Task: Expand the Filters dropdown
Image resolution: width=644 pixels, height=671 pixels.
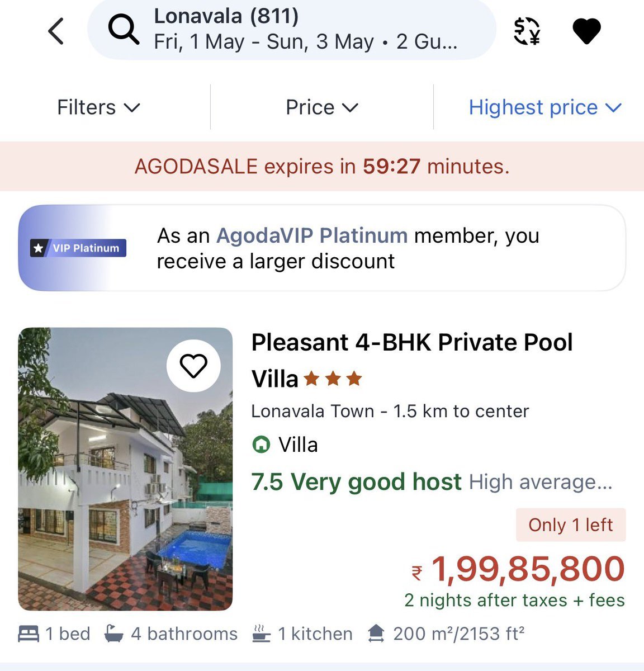Action: [x=98, y=107]
